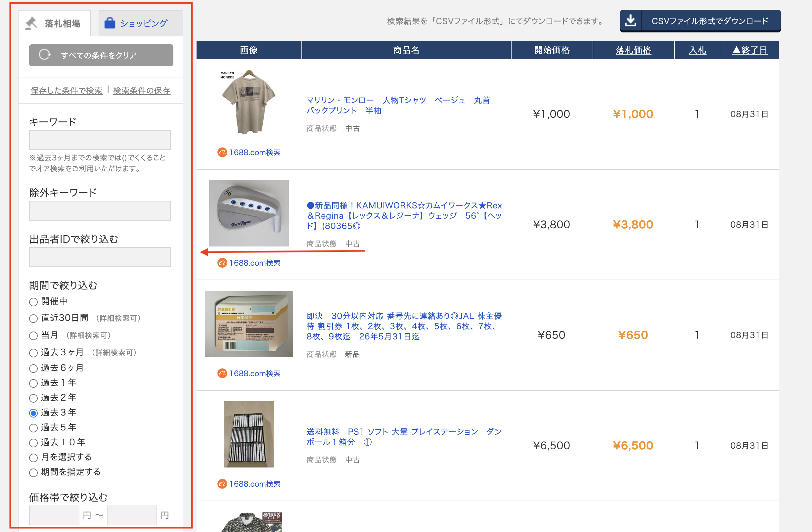Click 保存した条件で検索 link
This screenshot has height=532, width=812.
pyautogui.click(x=66, y=91)
